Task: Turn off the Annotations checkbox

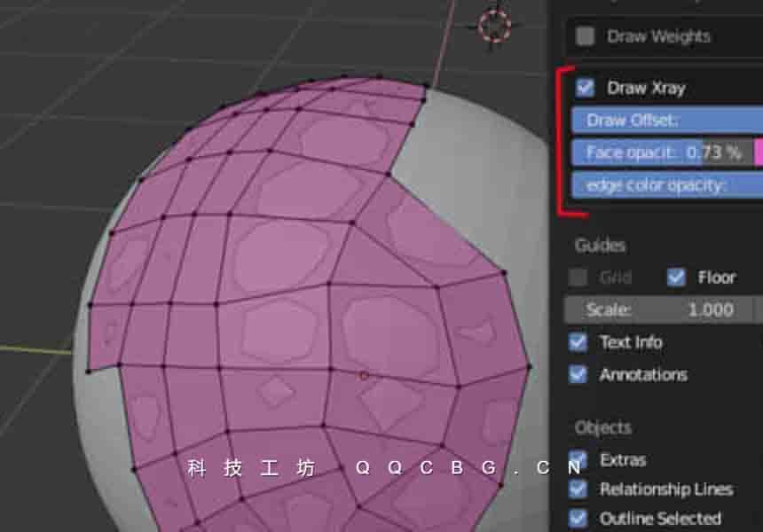Action: pos(578,374)
